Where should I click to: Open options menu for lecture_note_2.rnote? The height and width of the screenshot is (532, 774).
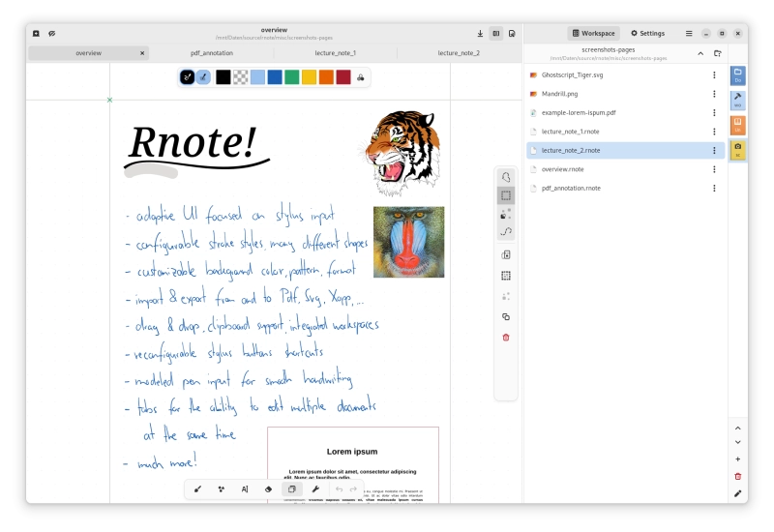point(714,151)
